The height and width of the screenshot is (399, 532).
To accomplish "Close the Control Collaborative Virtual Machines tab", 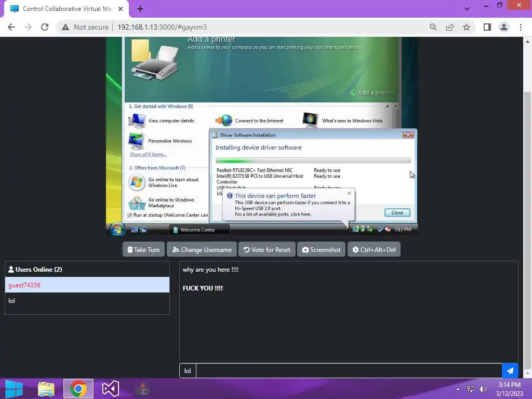I will pos(121,9).
